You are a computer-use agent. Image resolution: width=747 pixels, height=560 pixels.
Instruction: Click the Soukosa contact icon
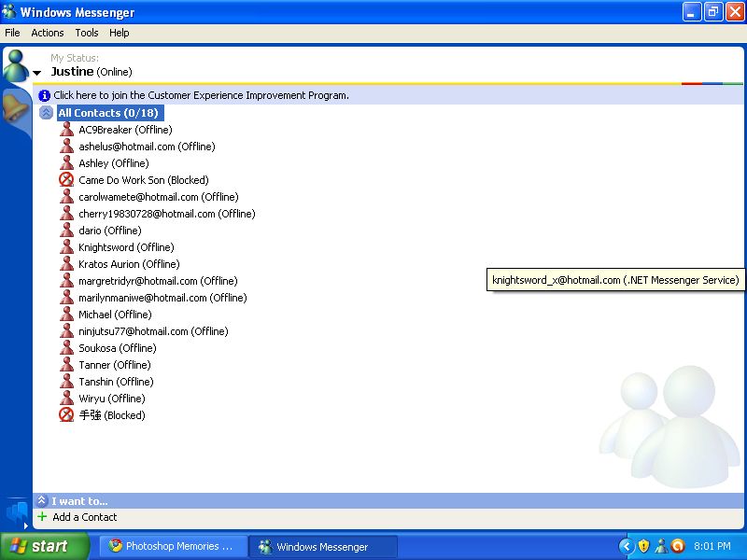pos(66,347)
